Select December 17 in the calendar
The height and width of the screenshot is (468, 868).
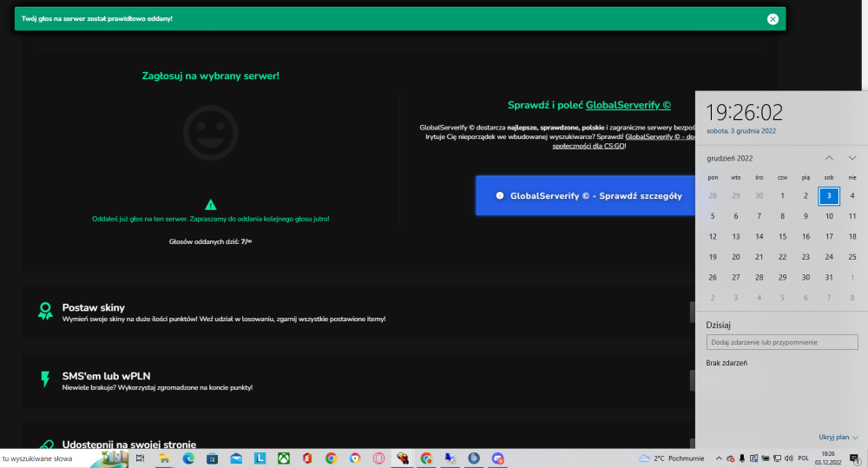(x=829, y=236)
